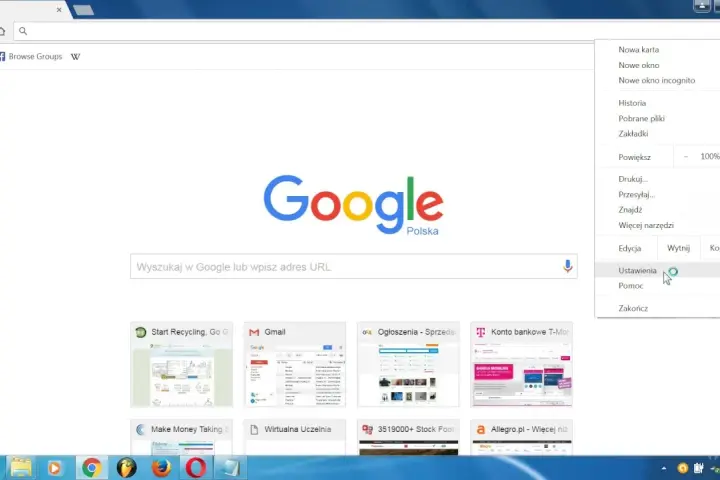720x480 pixels.
Task: Show hidden system tray icons arrow
Action: (x=664, y=468)
